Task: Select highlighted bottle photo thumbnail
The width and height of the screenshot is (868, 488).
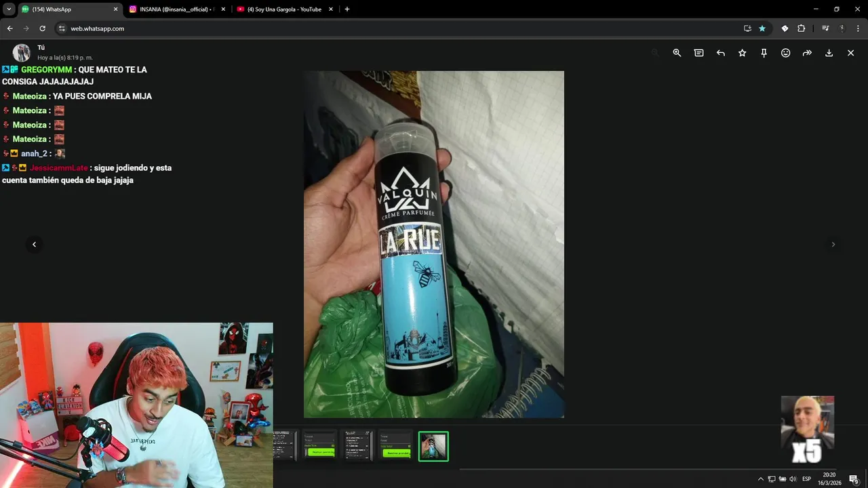Action: pos(433,446)
